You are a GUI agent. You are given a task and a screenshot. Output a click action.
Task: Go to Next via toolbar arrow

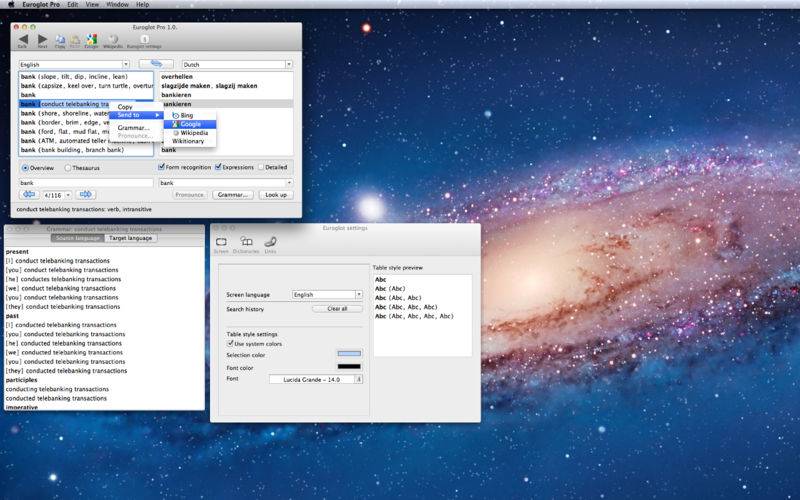click(42, 39)
